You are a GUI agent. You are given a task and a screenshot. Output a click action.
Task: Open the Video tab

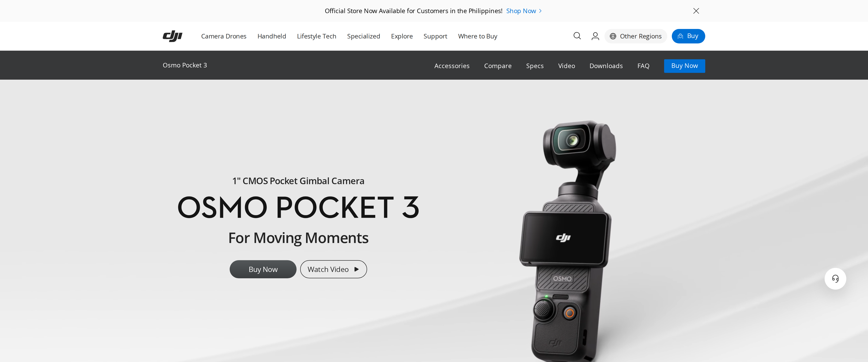click(x=566, y=66)
